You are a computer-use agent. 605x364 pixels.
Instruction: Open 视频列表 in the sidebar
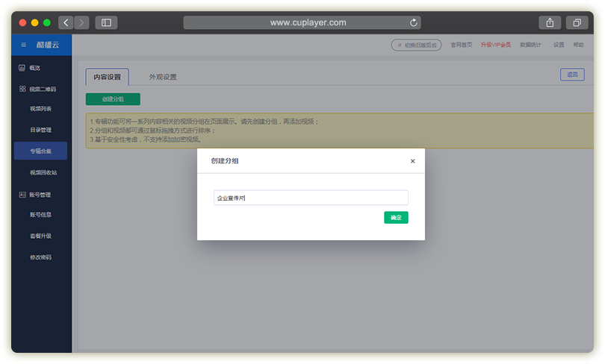coord(40,109)
